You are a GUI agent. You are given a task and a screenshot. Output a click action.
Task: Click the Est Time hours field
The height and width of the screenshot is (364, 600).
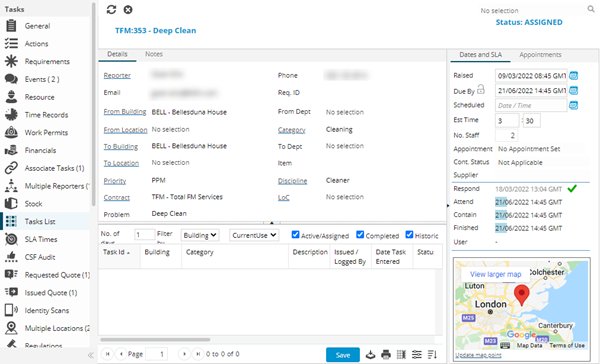coord(507,121)
